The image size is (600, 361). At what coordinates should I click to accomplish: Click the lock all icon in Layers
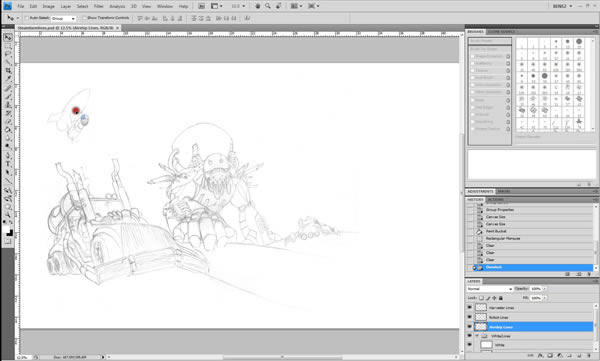pos(501,298)
